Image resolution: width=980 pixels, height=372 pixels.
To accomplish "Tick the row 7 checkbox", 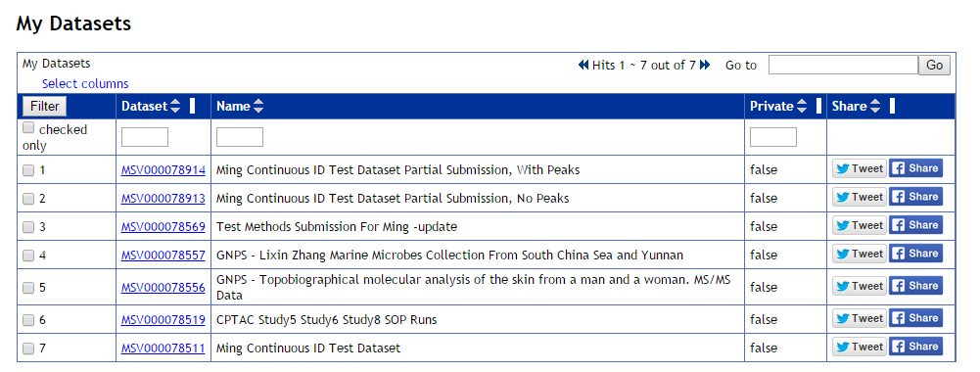I will click(x=28, y=349).
